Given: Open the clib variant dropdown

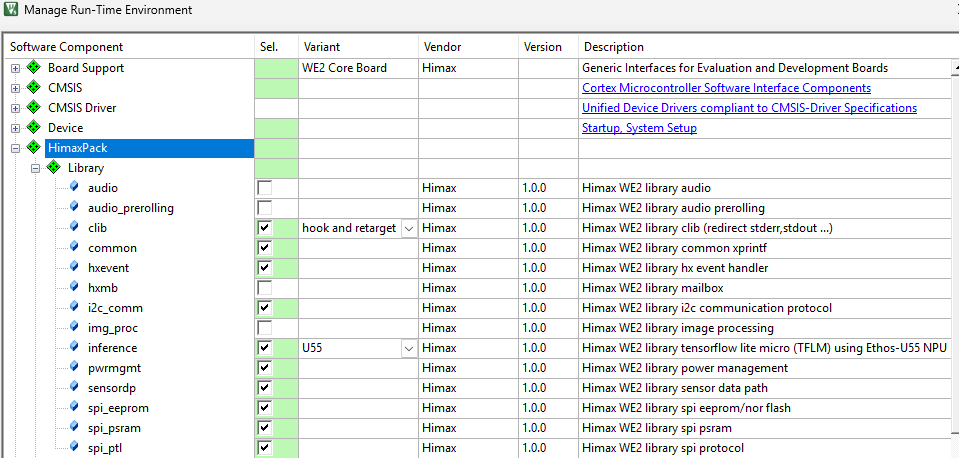Looking at the screenshot, I should (408, 228).
